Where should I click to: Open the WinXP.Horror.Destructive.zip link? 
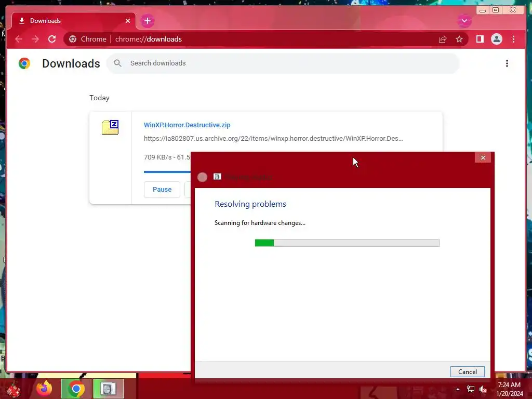click(x=187, y=125)
